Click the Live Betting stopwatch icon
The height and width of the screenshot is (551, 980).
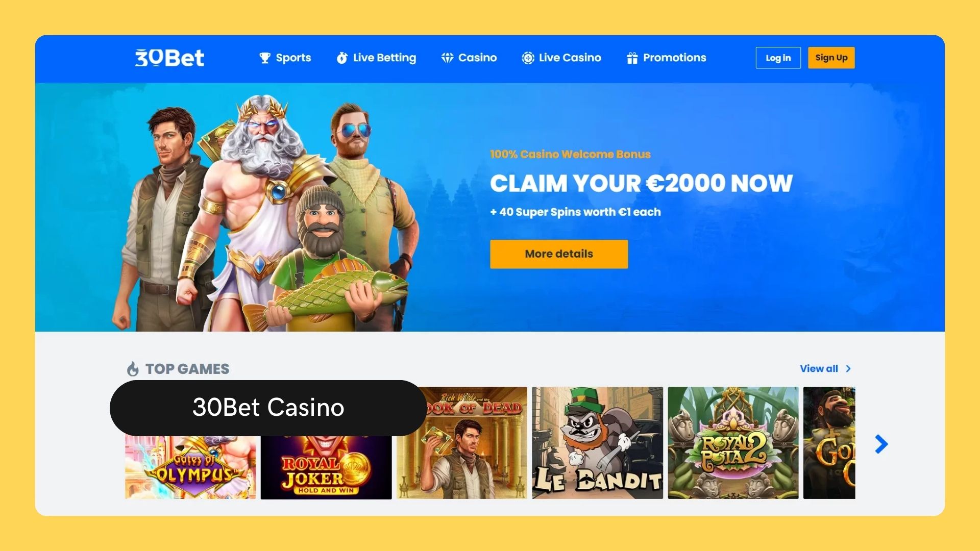coord(342,58)
